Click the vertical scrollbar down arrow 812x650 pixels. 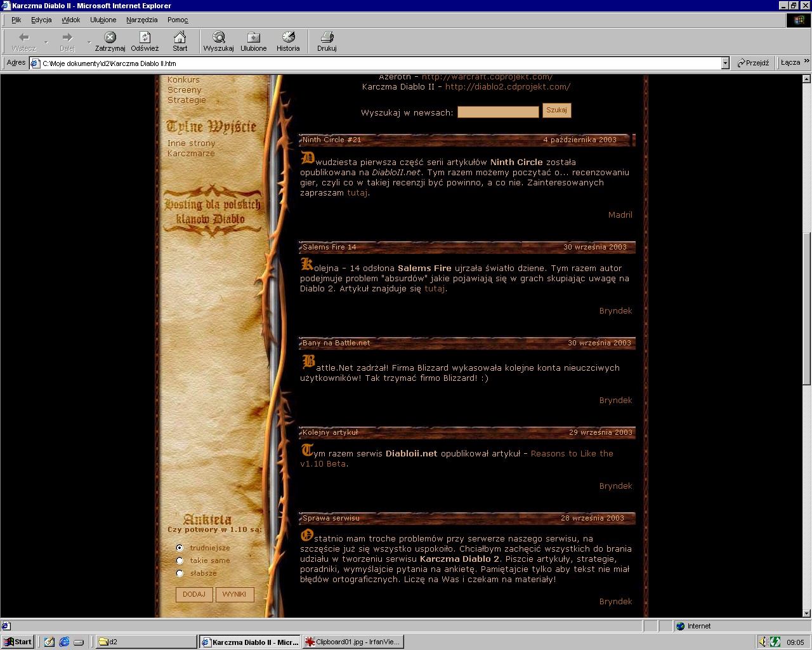point(806,613)
